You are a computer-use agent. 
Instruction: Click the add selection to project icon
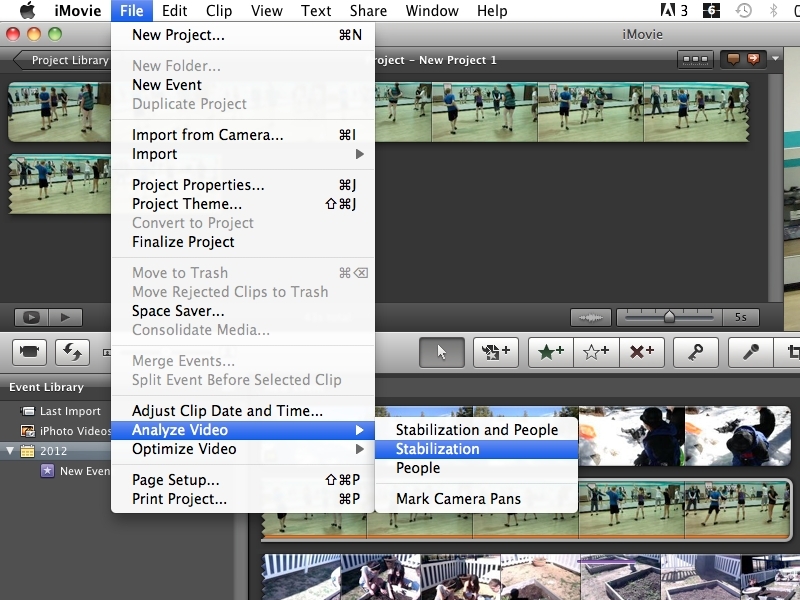click(x=496, y=352)
